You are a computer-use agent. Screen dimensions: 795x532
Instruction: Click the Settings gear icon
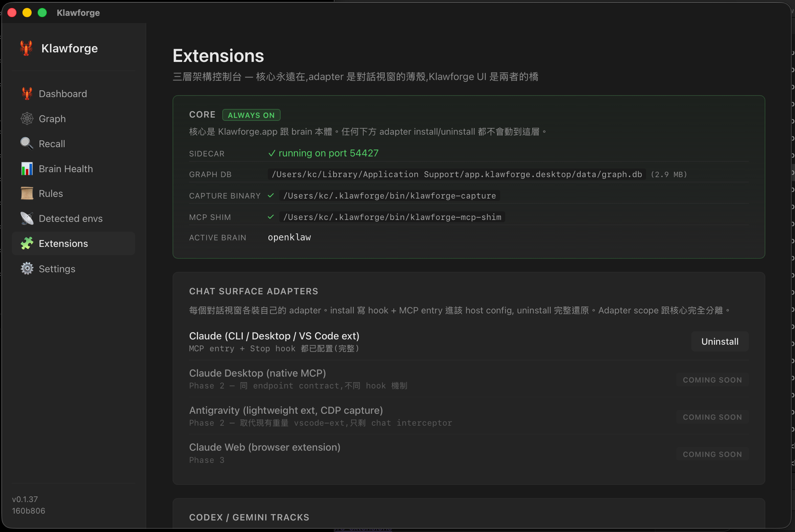(27, 269)
